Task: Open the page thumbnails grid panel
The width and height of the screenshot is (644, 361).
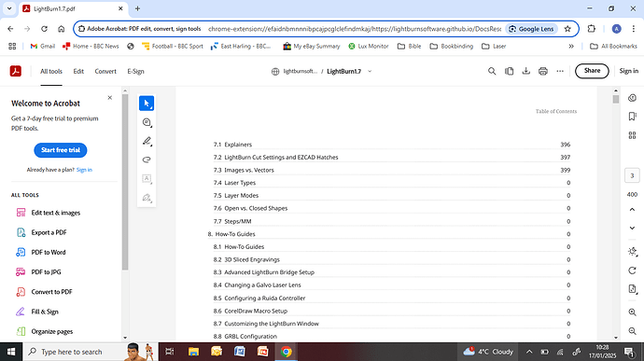Action: (632, 135)
